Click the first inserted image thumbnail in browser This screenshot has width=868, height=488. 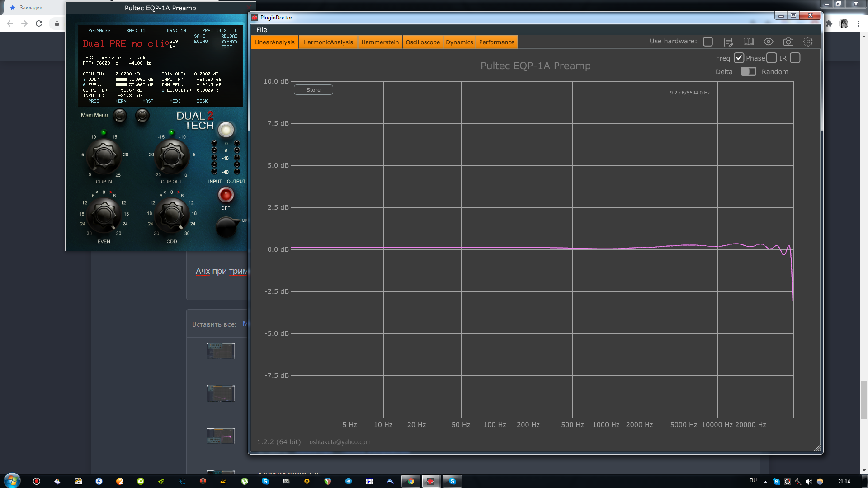[221, 351]
